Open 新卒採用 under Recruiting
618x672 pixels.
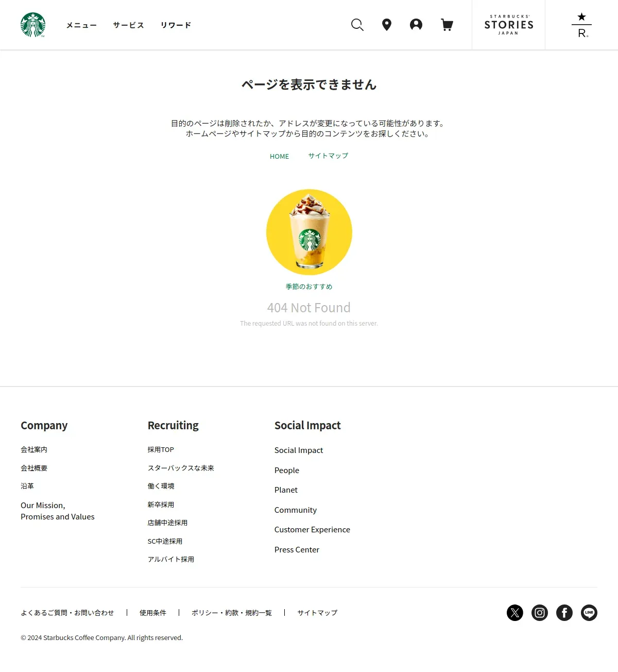click(161, 505)
